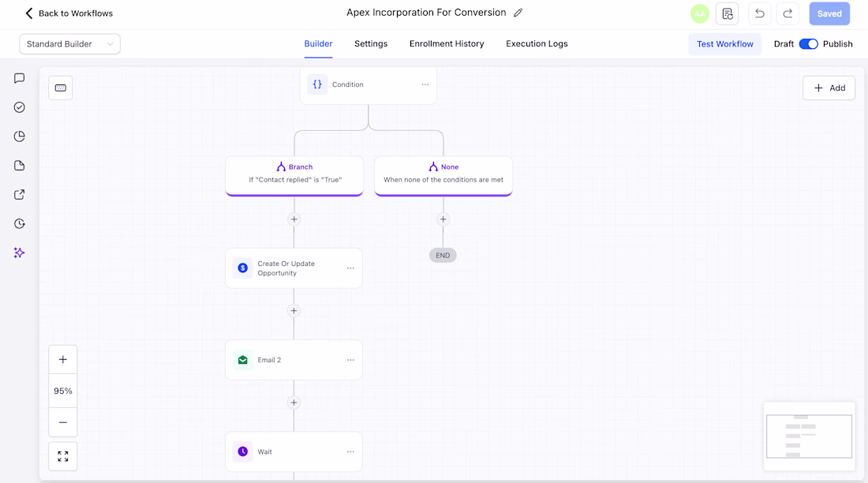
Task: Click the 95% zoom level indicator
Action: pos(63,391)
